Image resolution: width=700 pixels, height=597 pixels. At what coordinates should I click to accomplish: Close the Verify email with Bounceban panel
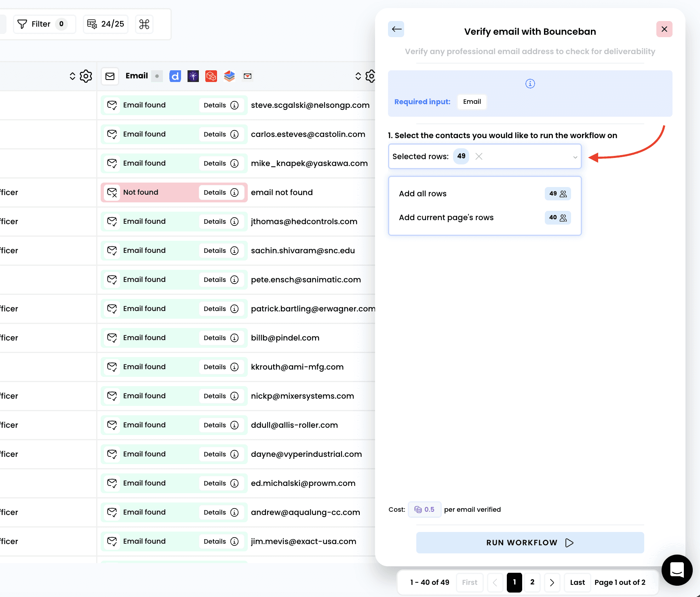(x=664, y=29)
